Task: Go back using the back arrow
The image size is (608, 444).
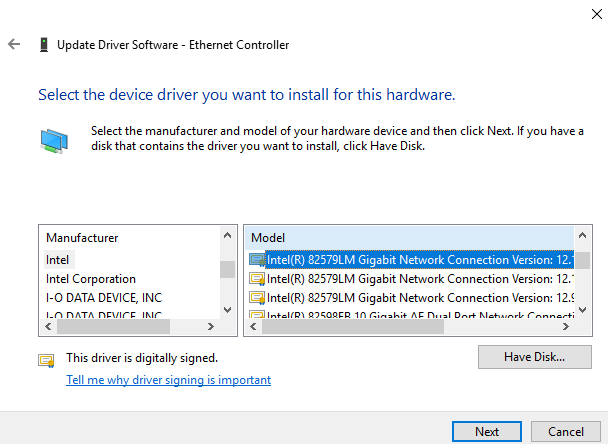Action: click(14, 44)
